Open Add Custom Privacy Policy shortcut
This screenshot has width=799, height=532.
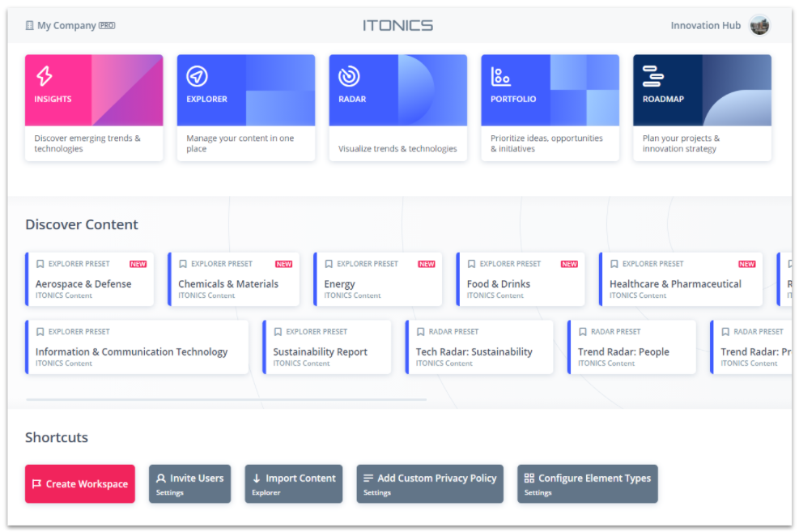[x=430, y=483]
